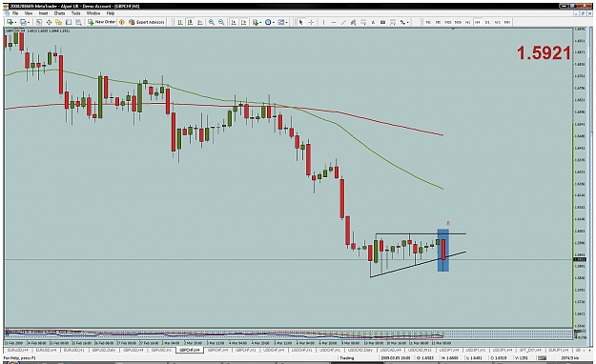Screen dimensions: 596x364
Task: Switch to the SPT_DXY,H4 chart tab
Action: [530, 350]
